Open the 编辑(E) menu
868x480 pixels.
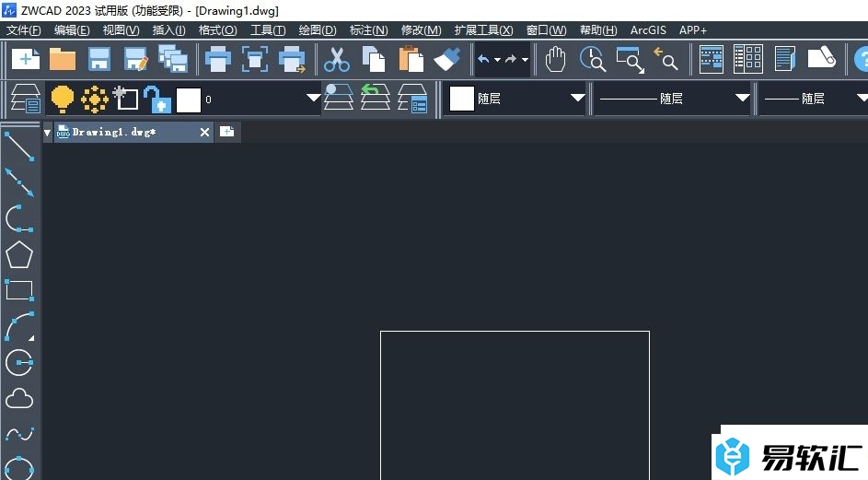point(72,29)
